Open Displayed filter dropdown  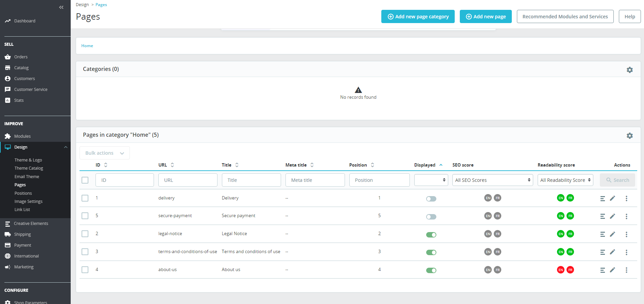[431, 180]
